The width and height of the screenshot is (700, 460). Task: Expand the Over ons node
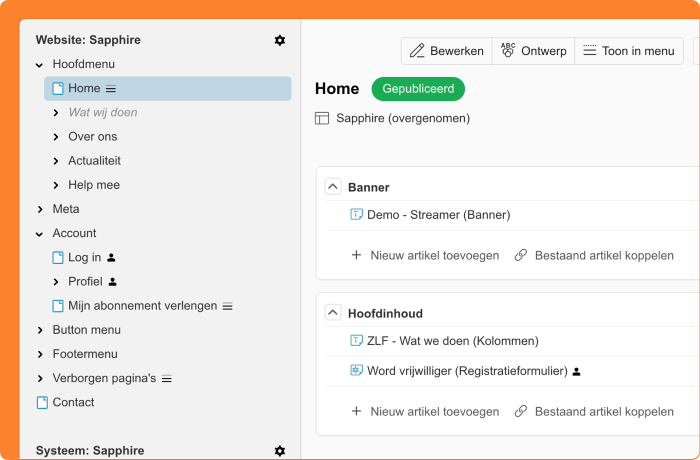click(x=56, y=137)
